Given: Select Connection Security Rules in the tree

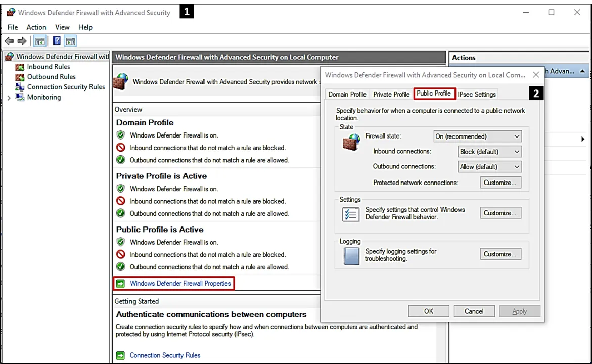Looking at the screenshot, I should 66,87.
